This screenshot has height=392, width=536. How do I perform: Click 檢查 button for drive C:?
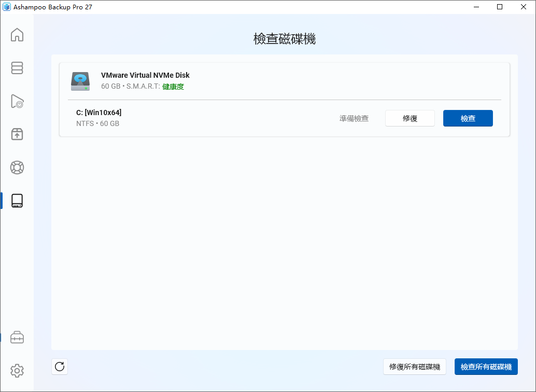coord(468,118)
